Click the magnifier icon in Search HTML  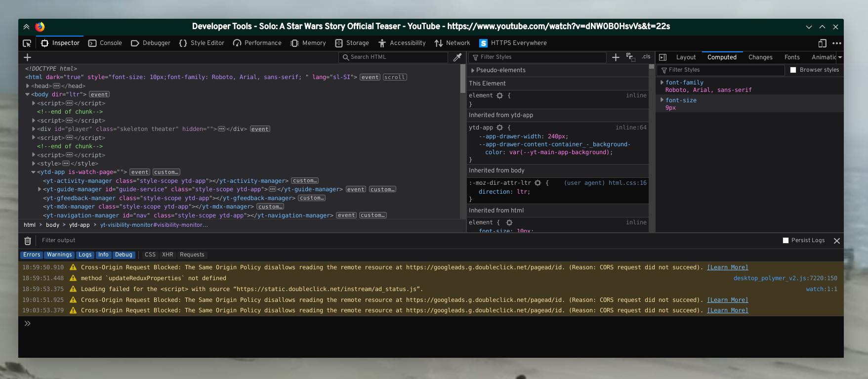tap(346, 57)
